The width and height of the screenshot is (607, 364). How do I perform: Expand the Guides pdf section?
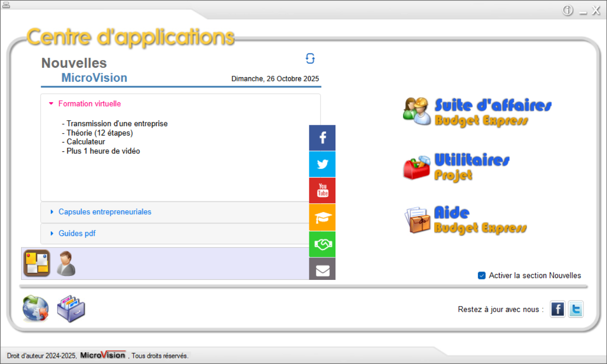pyautogui.click(x=77, y=233)
